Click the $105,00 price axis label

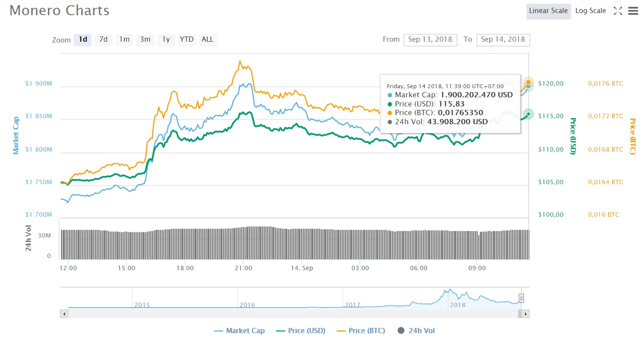coord(551,182)
